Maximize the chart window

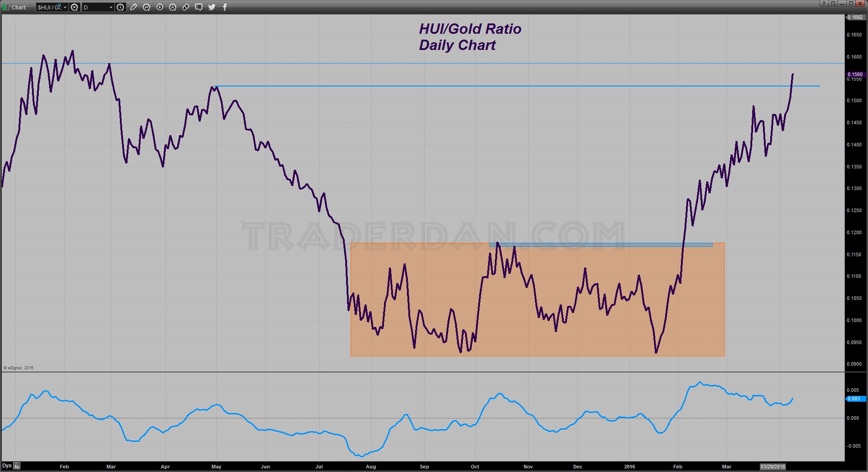pos(851,3)
